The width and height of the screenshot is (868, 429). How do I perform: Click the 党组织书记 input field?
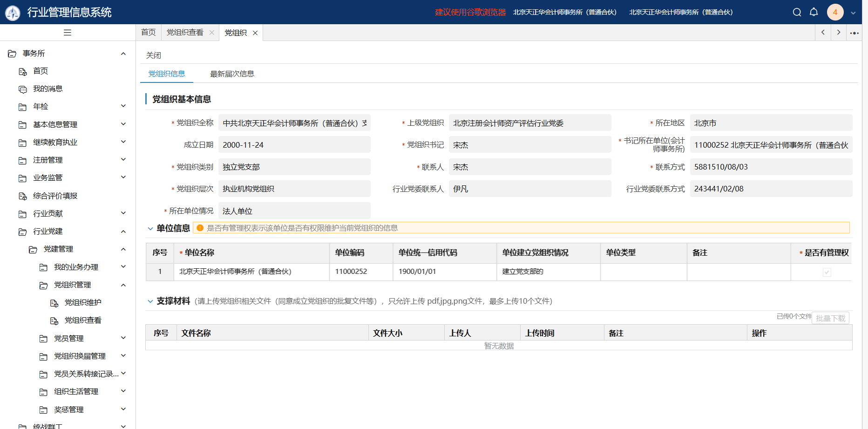pos(529,145)
